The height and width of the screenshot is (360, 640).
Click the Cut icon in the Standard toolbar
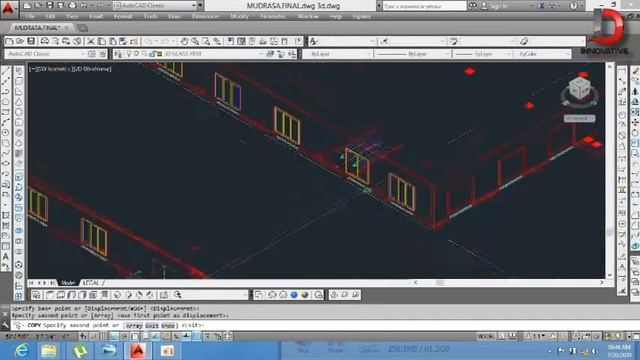(91, 41)
